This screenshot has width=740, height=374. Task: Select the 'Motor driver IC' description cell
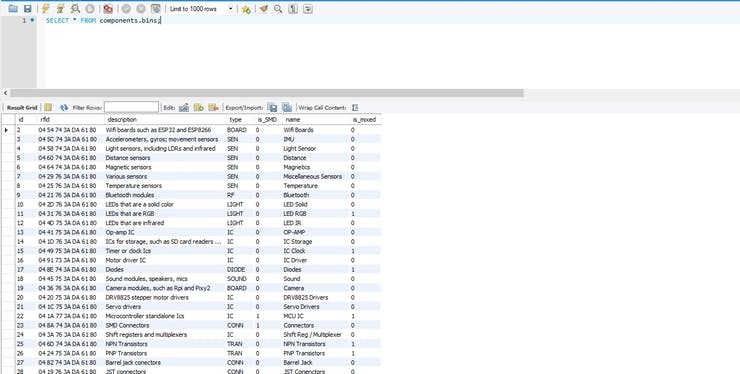(165, 260)
